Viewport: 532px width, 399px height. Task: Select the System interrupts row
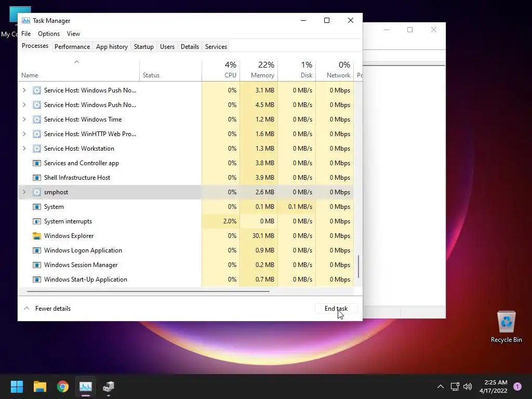pyautogui.click(x=185, y=221)
